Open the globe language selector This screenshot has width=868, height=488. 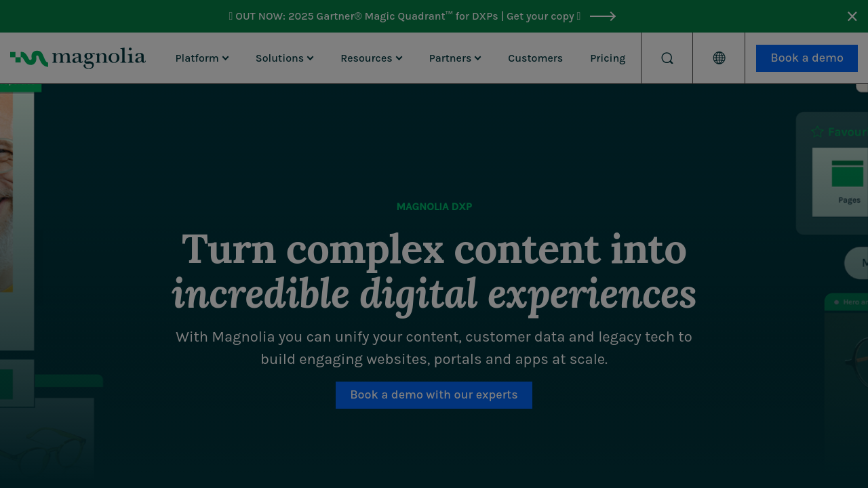click(719, 58)
